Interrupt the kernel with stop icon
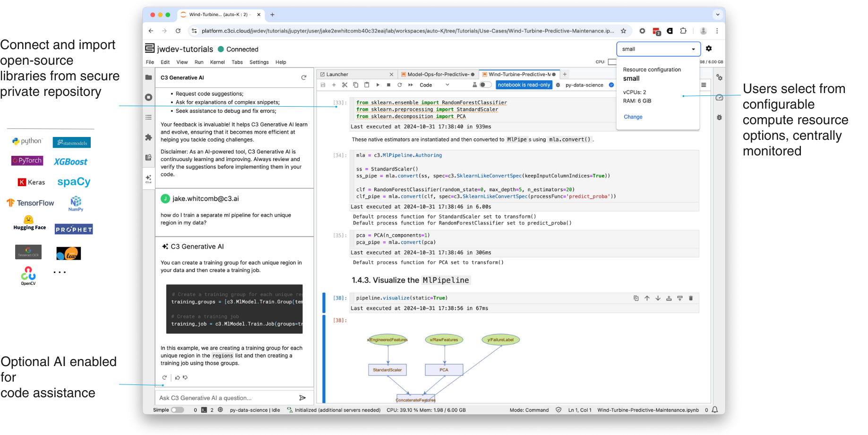The height and width of the screenshot is (435, 868). click(389, 85)
